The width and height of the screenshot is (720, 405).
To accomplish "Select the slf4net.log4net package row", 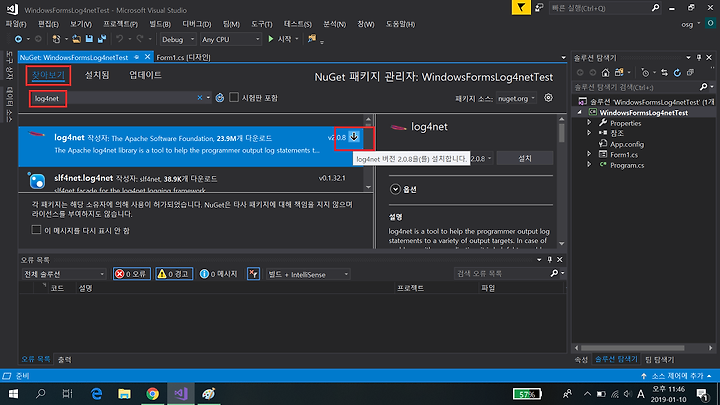I will point(191,180).
